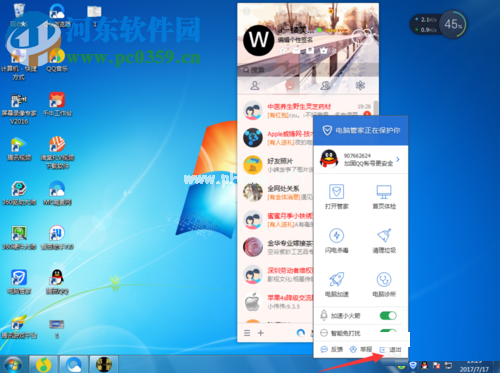Click the weather cloud icon in QQ
The height and width of the screenshot is (373, 500).
361,36
